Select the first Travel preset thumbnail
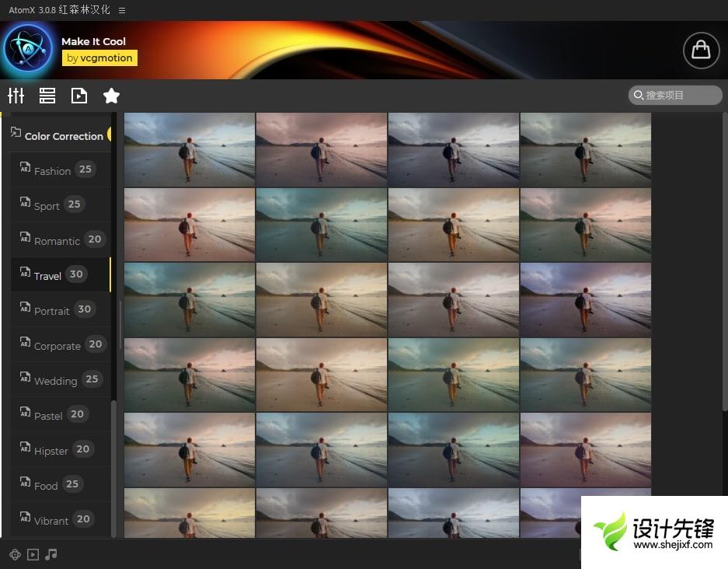The height and width of the screenshot is (569, 728). point(190,150)
